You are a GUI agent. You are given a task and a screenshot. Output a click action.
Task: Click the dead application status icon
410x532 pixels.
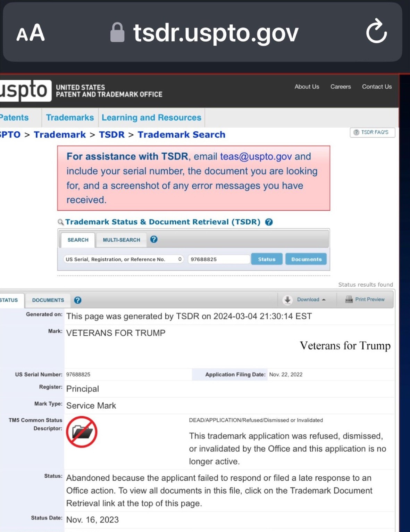point(82,432)
